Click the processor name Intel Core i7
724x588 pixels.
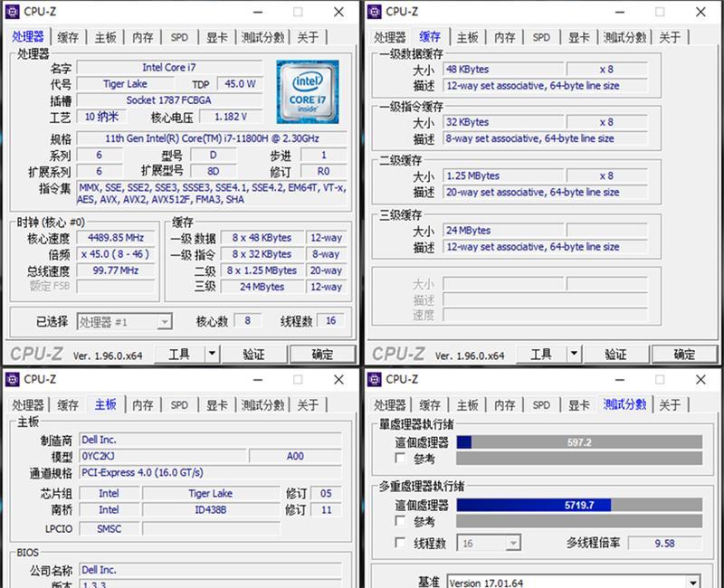(x=169, y=68)
